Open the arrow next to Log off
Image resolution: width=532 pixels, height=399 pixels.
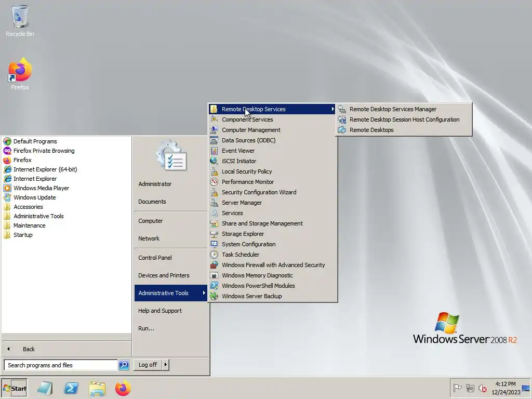[166, 365]
